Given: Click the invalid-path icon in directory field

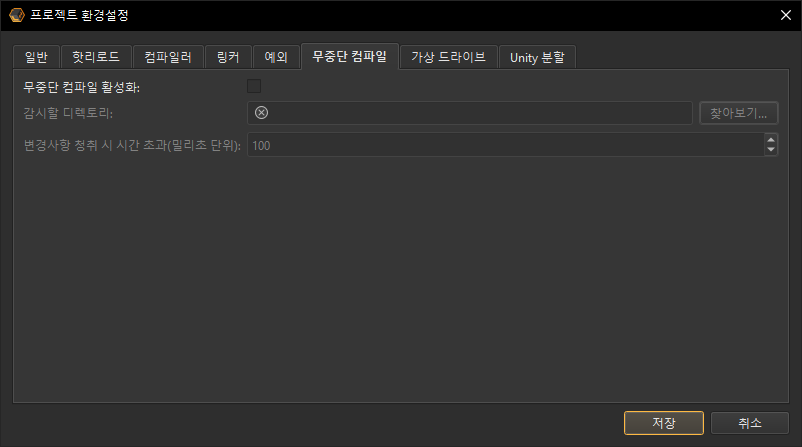Looking at the screenshot, I should 262,113.
